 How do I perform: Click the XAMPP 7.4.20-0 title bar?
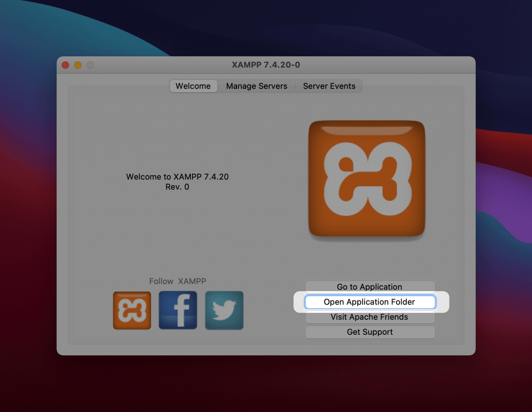pos(266,65)
